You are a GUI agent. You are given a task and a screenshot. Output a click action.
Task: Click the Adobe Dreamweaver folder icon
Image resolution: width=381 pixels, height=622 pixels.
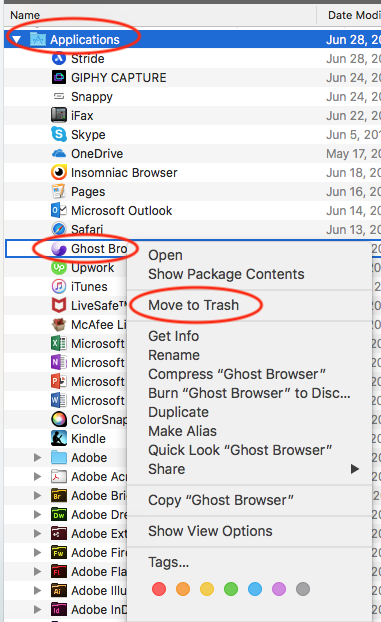pyautogui.click(x=59, y=514)
